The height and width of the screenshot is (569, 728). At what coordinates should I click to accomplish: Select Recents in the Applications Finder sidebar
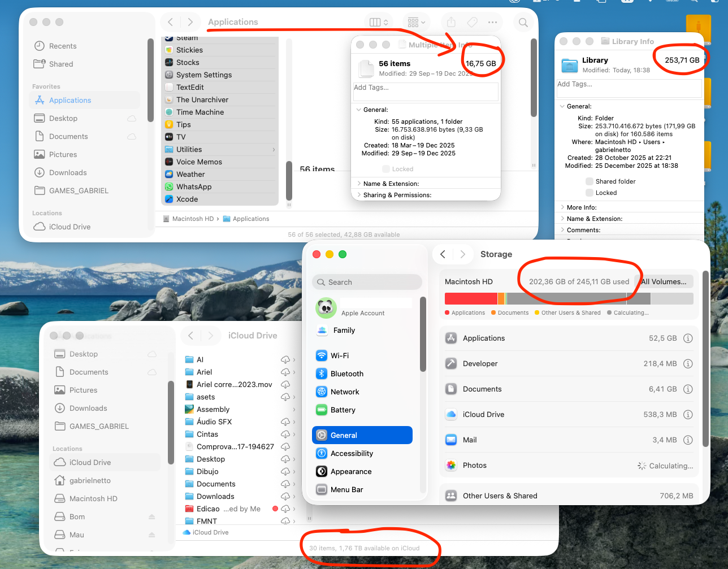(85, 46)
